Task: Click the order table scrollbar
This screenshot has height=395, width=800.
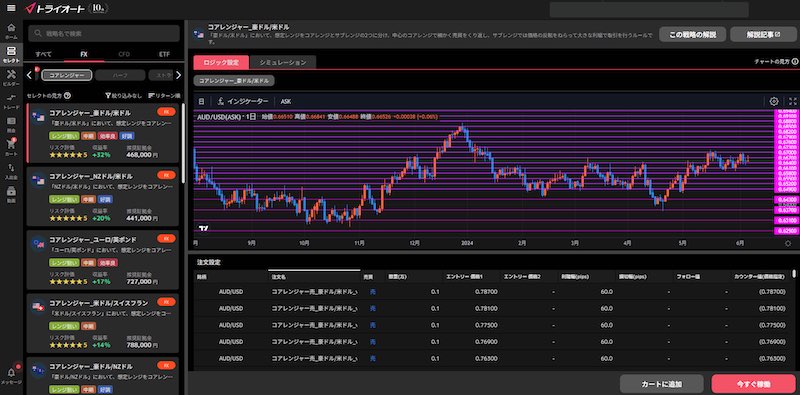Action: click(x=794, y=274)
